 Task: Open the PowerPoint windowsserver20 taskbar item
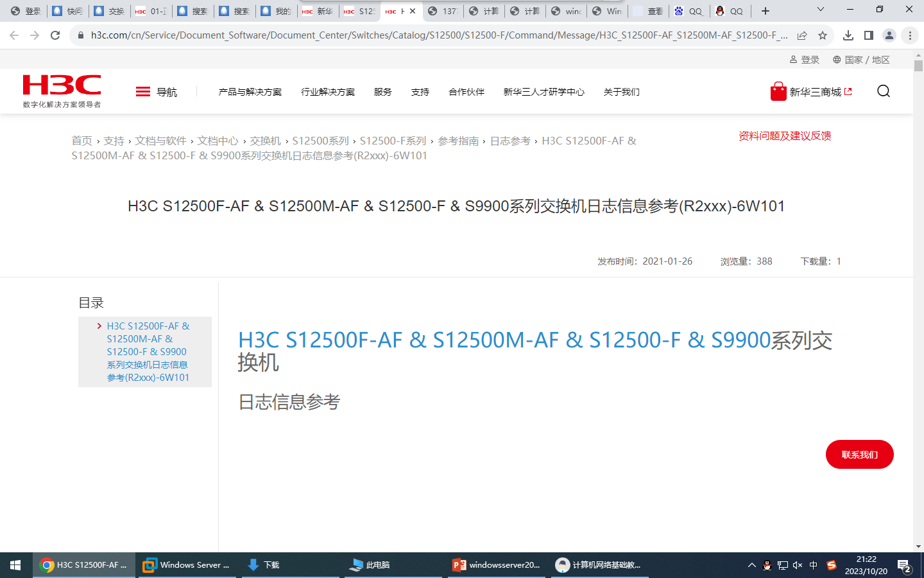[x=497, y=565]
